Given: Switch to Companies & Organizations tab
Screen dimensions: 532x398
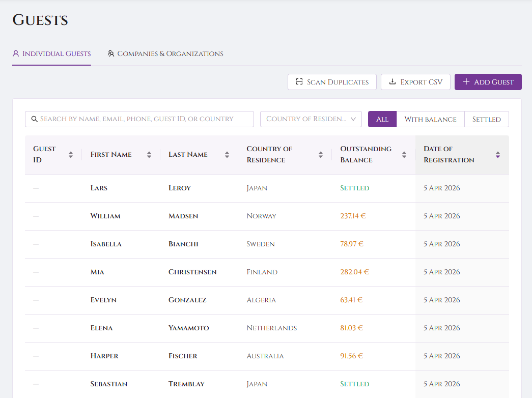Looking at the screenshot, I should click(x=165, y=53).
